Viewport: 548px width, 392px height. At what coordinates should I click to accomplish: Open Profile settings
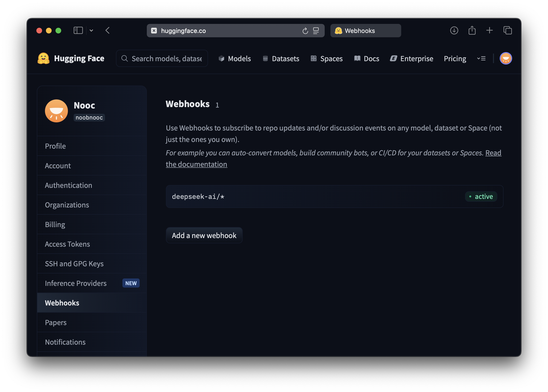click(92, 146)
